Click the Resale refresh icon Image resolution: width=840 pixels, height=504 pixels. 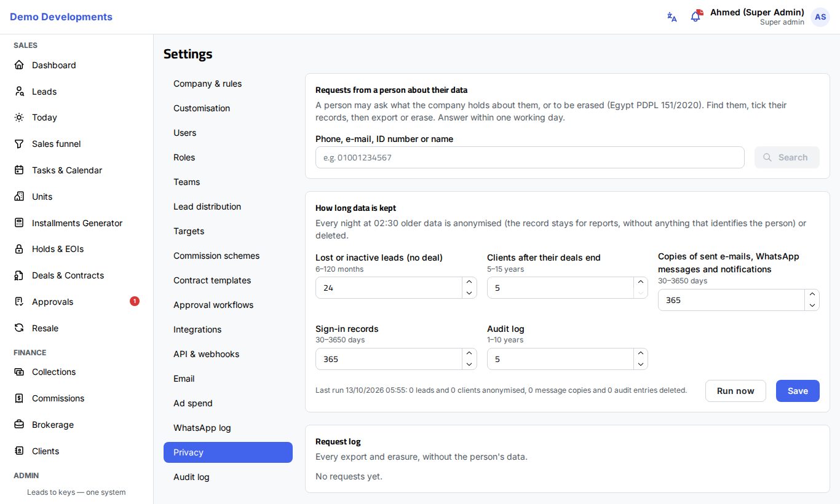(19, 328)
